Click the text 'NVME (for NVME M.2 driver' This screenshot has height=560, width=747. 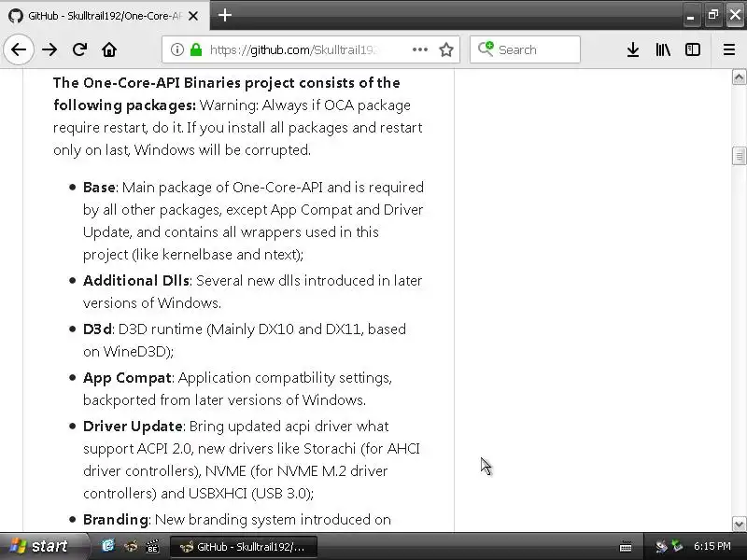point(296,471)
